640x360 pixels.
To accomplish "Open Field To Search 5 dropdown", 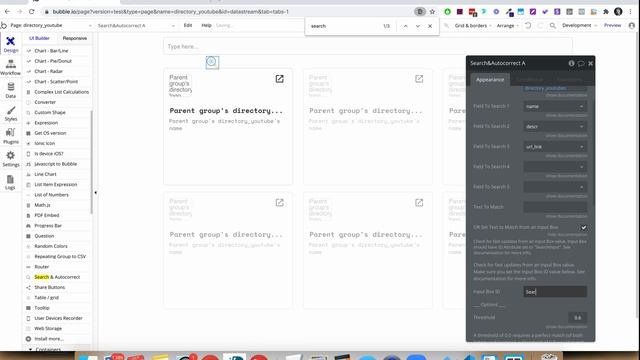I will (555, 187).
